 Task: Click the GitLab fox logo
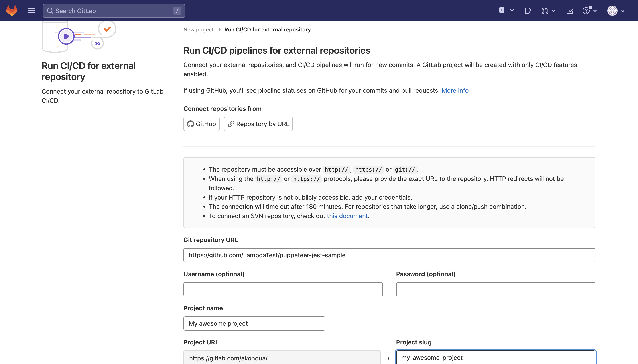pos(12,10)
